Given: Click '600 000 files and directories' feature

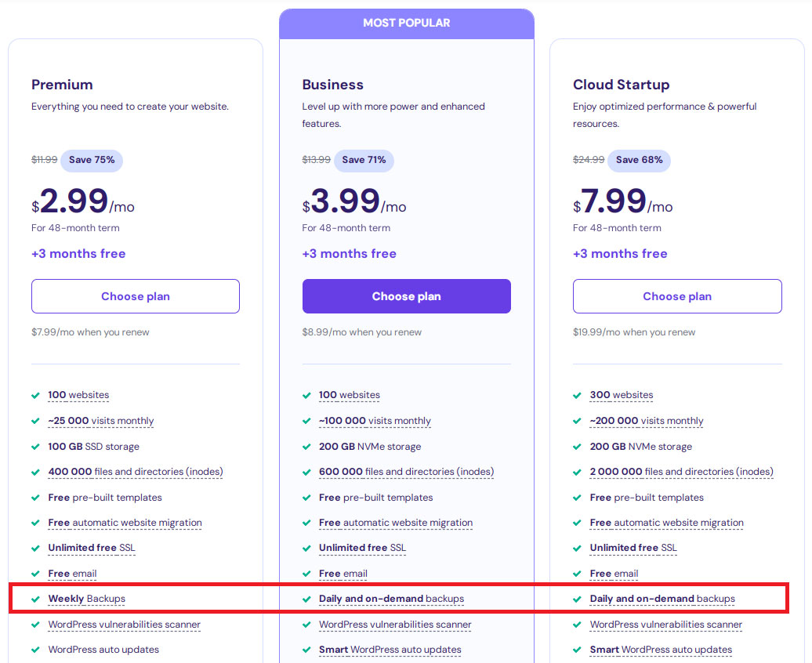Looking at the screenshot, I should (x=407, y=471).
